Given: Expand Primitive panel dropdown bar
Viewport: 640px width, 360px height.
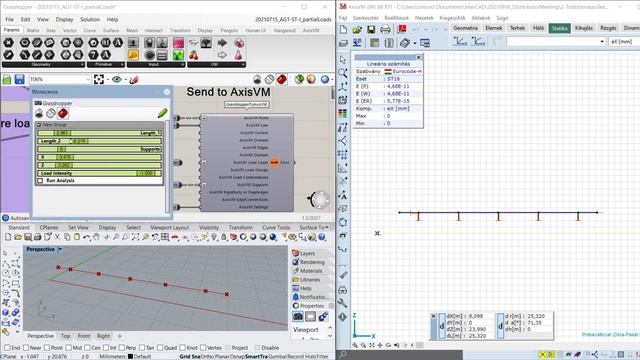Looking at the screenshot, I should click(105, 64).
